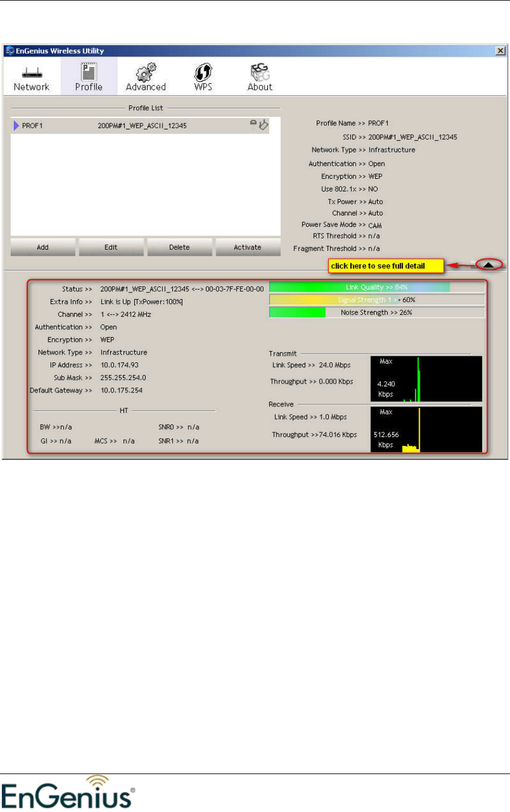The width and height of the screenshot is (510, 812).
Task: Click the Activate button
Action: pyautogui.click(x=248, y=247)
